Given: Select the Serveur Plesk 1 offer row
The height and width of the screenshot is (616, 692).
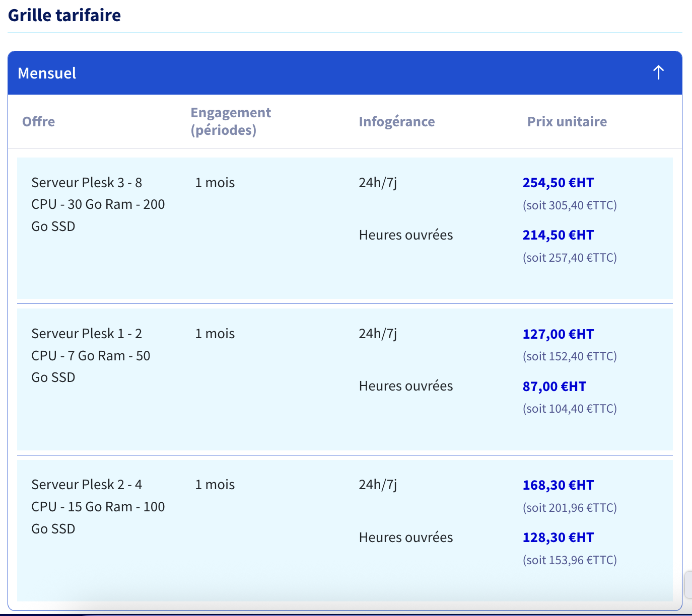Looking at the screenshot, I should (91, 355).
